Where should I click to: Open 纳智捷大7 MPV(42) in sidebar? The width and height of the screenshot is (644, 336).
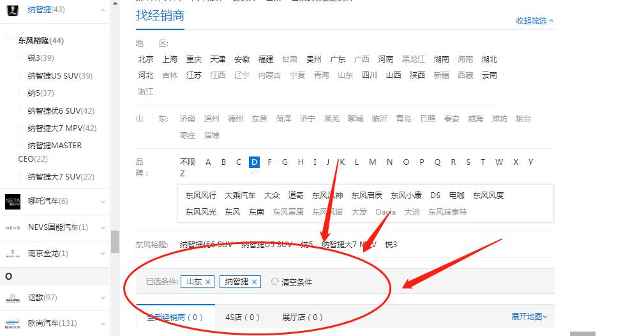[x=62, y=128]
